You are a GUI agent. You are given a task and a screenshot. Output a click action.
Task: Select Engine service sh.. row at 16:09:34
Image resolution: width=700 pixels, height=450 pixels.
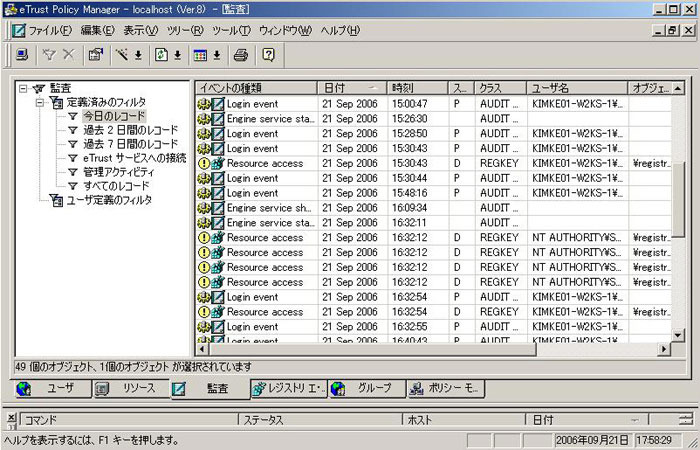(433, 208)
